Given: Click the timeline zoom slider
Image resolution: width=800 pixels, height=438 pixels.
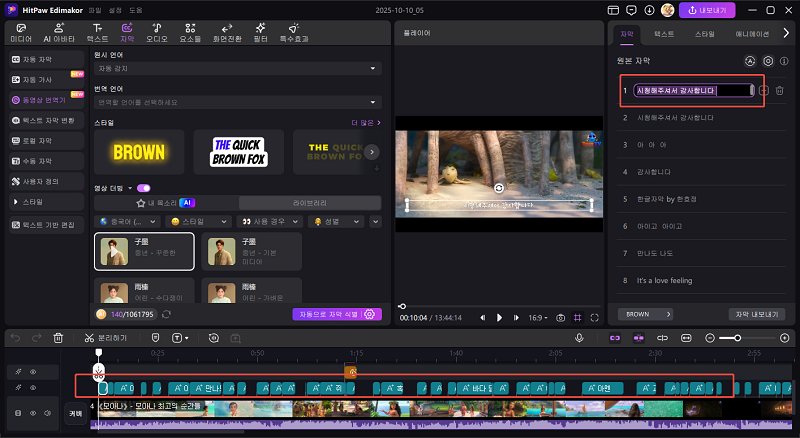Looking at the screenshot, I should pos(737,338).
